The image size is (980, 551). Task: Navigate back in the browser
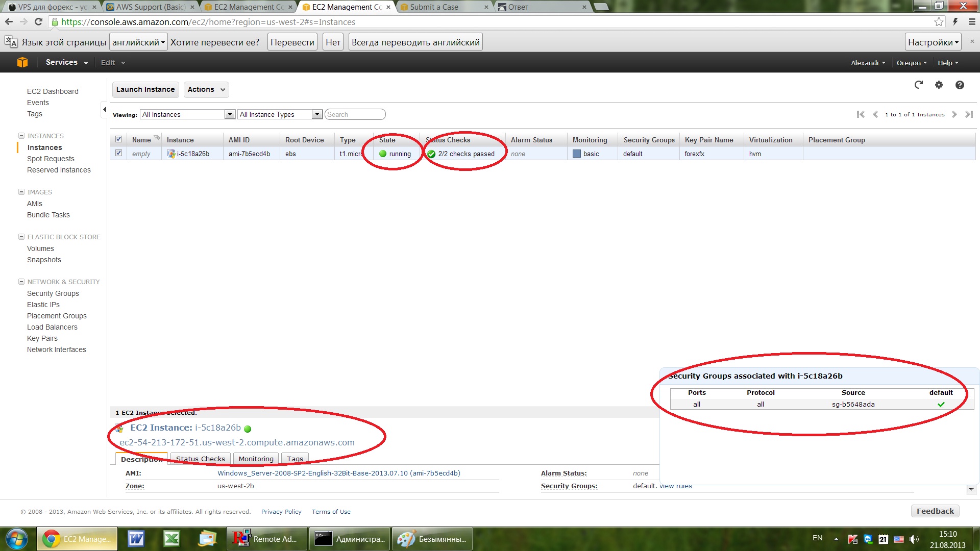pyautogui.click(x=9, y=22)
